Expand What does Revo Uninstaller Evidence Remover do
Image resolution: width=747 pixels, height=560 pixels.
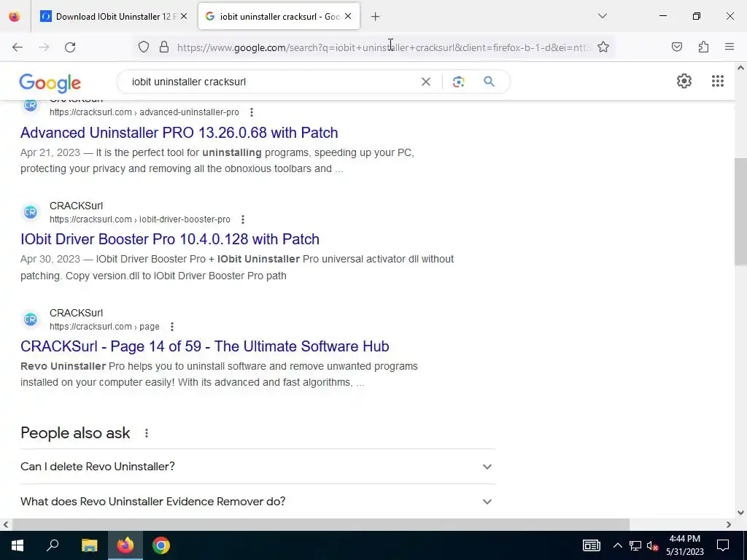[x=258, y=502]
